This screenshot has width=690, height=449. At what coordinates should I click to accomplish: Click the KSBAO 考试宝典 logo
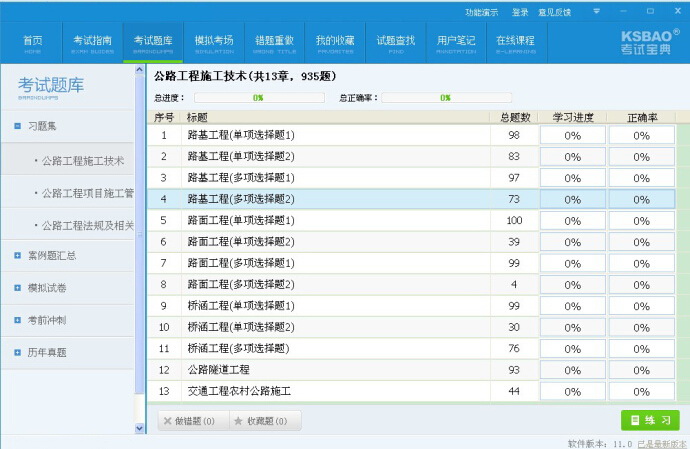tap(650, 42)
